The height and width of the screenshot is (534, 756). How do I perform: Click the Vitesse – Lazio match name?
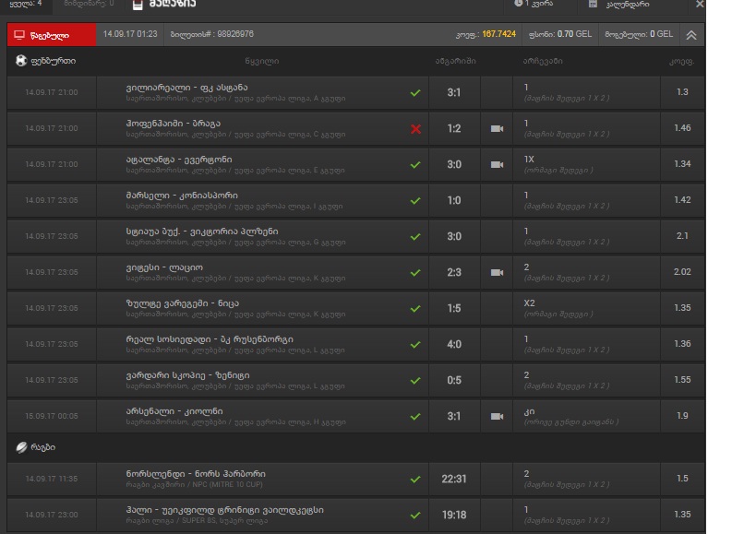coord(164,267)
